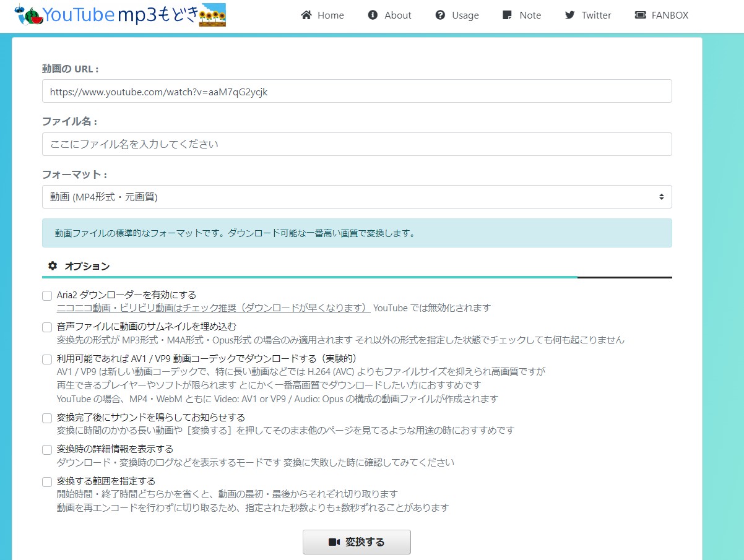This screenshot has height=560, width=744.
Task: Enable AV1 / VP9 動画コーデック checkbox
Action: (x=47, y=359)
